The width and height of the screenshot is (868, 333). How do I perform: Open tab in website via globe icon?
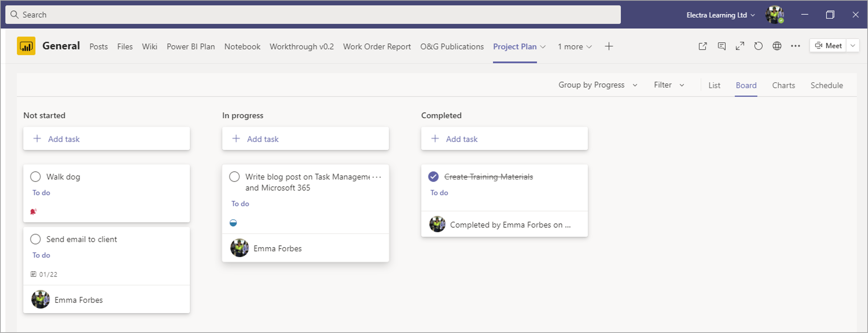777,46
